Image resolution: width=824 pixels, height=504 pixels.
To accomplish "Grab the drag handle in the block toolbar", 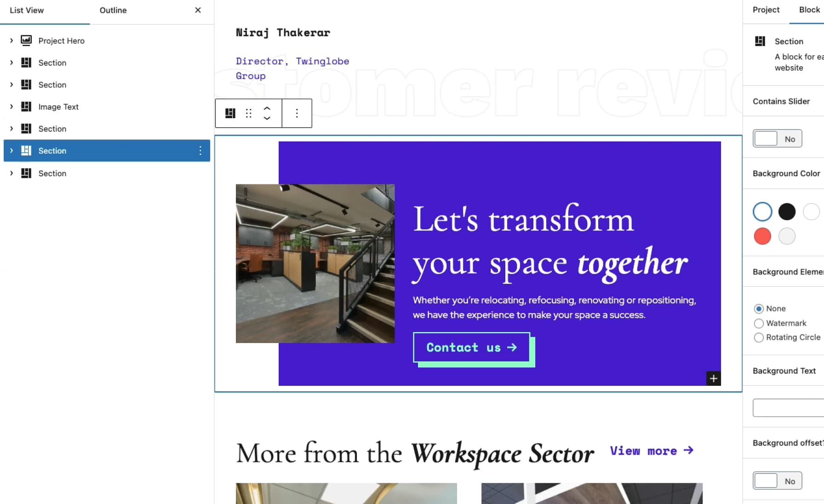I will [248, 113].
